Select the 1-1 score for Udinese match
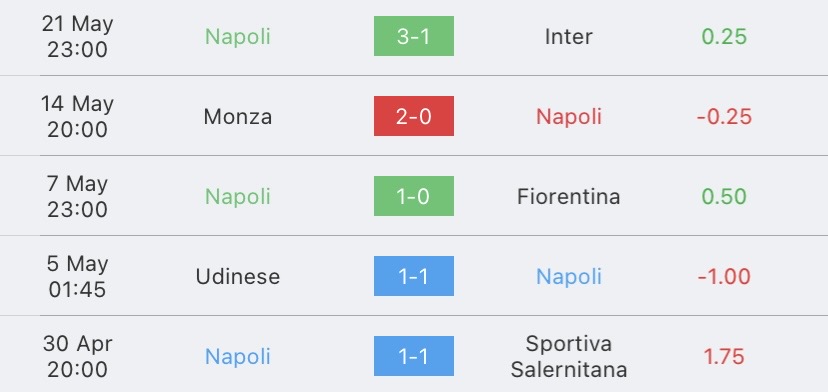828x392 pixels. pyautogui.click(x=413, y=276)
